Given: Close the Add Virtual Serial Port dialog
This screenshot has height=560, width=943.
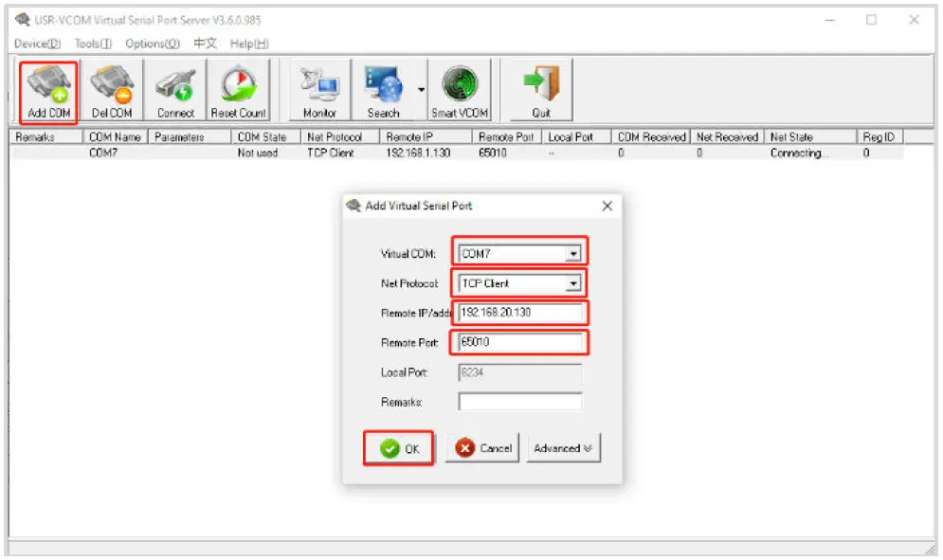Looking at the screenshot, I should point(608,207).
